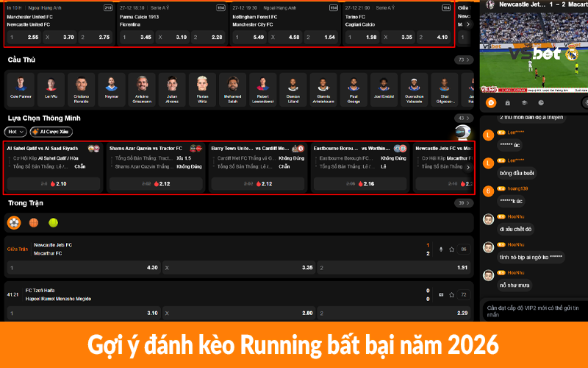Select Julian Alvarez player card

(x=172, y=89)
